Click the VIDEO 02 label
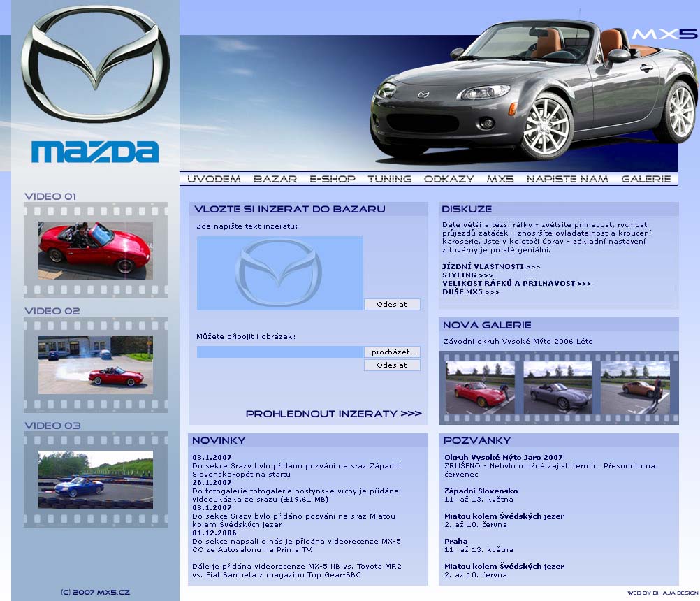 52,311
